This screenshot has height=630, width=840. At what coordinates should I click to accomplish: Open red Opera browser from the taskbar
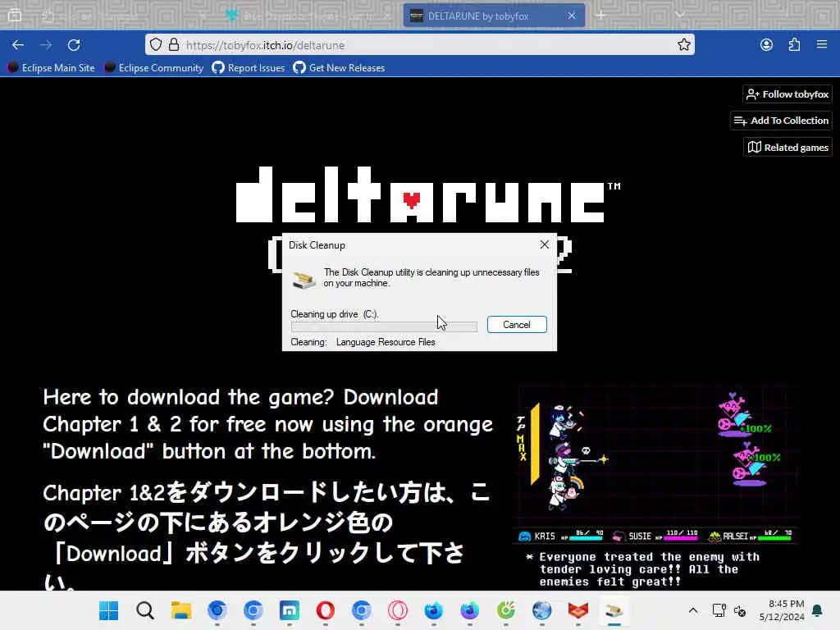(325, 610)
